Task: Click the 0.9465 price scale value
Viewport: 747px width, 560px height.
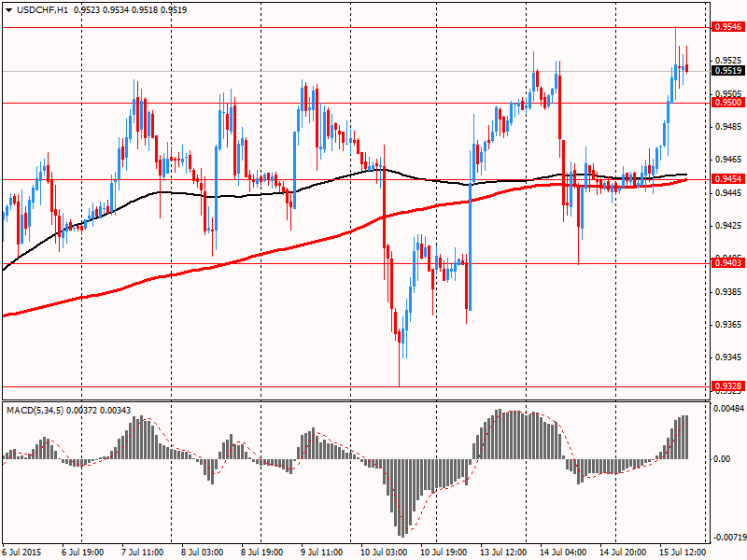Action: [729, 160]
